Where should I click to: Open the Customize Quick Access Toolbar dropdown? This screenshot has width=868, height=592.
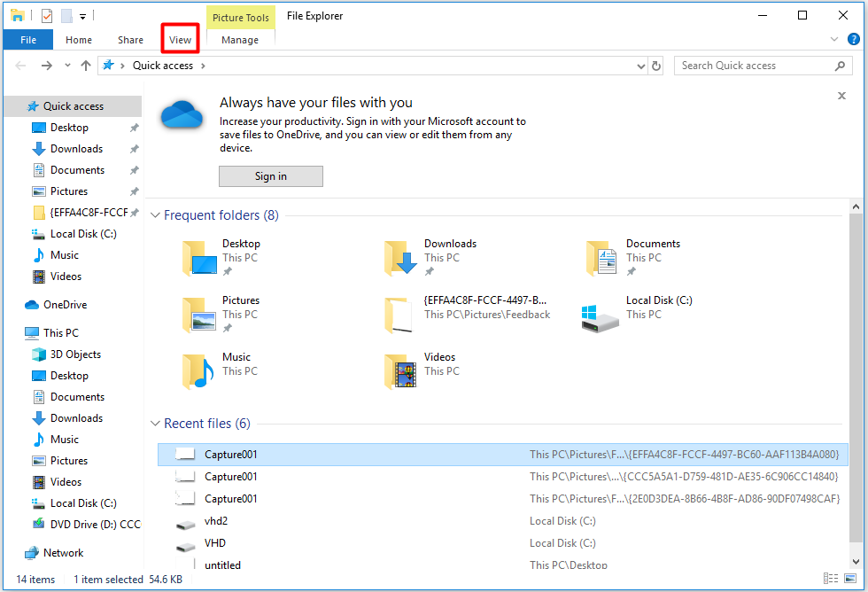pos(82,16)
